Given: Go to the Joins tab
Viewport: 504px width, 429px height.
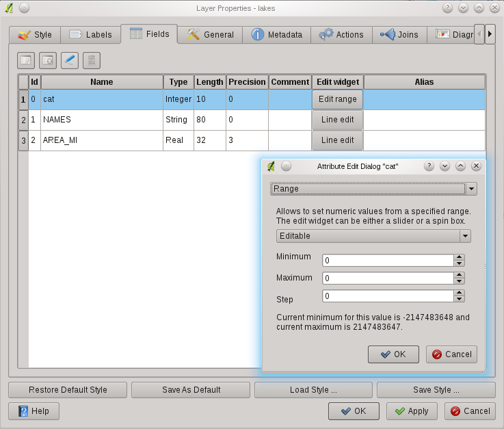Looking at the screenshot, I should coord(400,34).
